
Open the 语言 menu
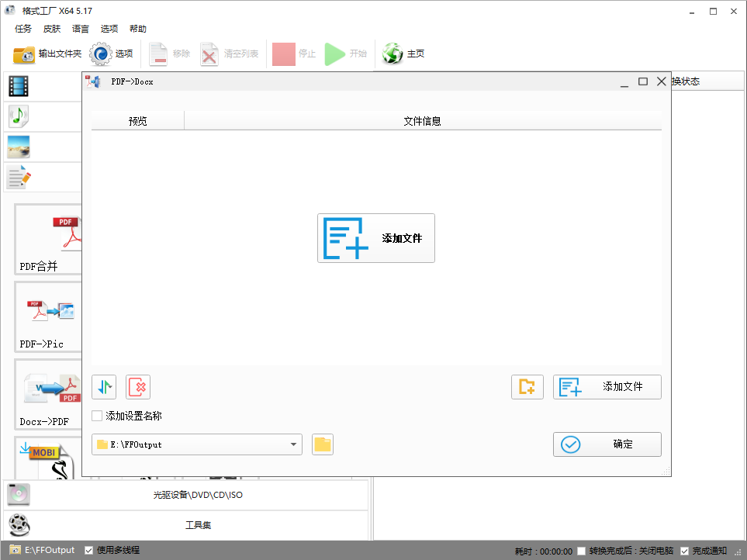(81, 29)
